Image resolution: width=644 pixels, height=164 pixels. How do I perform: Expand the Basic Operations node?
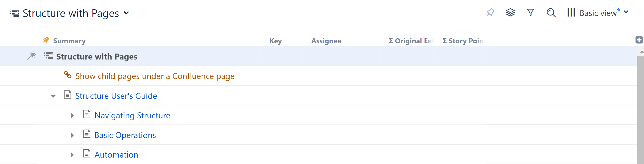[72, 135]
